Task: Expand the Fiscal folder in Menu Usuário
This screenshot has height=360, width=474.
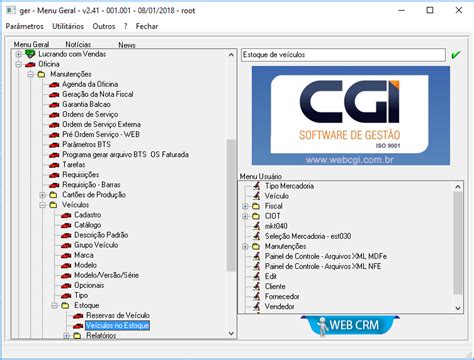Action: click(245, 206)
